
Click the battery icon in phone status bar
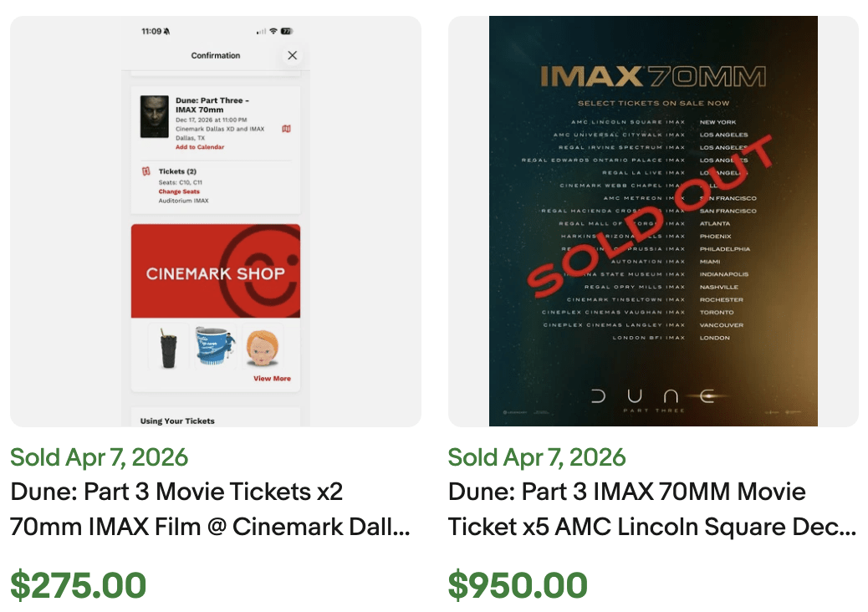point(286,31)
